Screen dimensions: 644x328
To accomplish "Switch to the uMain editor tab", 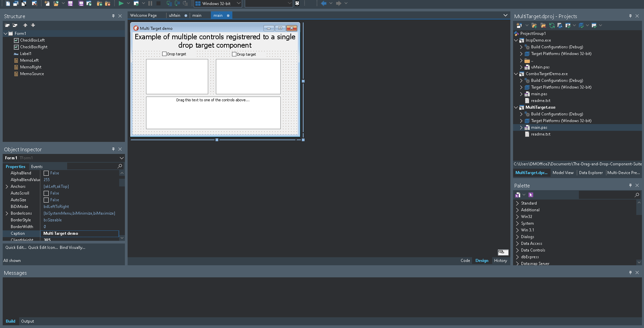I will (175, 15).
